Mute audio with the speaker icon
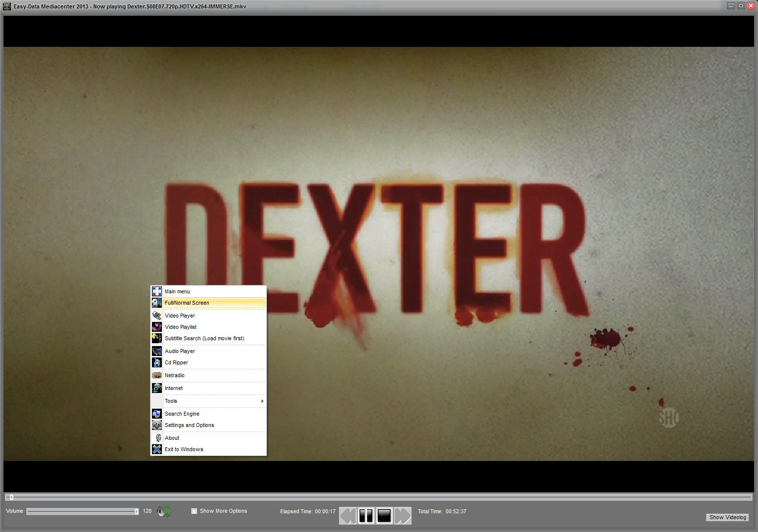 164,511
